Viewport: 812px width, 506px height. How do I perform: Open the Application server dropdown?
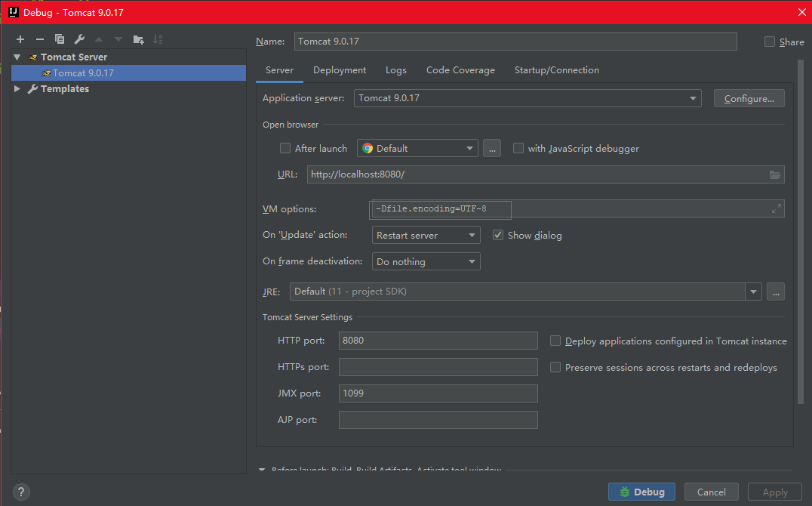click(527, 98)
